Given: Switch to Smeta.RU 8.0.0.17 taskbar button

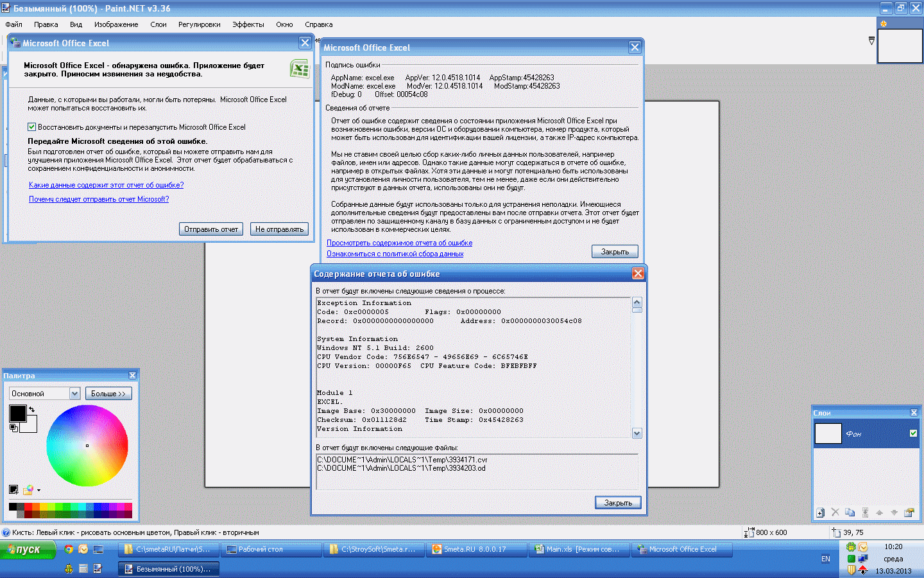Looking at the screenshot, I should (x=475, y=549).
